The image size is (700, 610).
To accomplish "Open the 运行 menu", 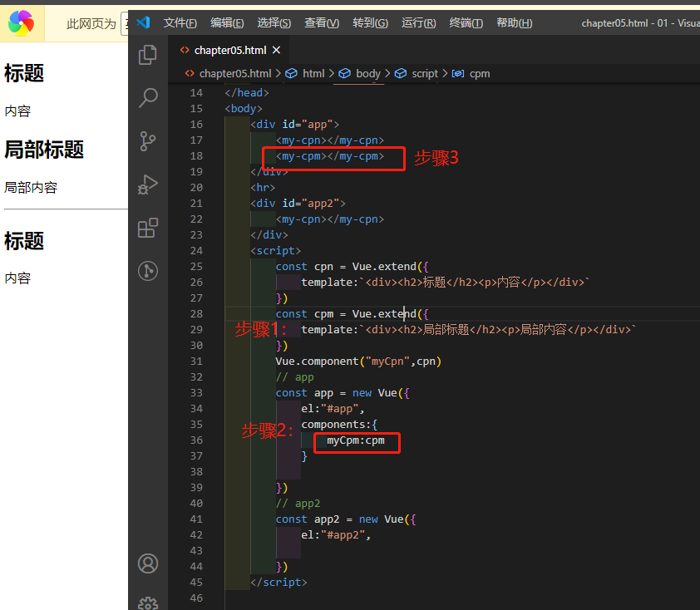I will click(x=418, y=22).
